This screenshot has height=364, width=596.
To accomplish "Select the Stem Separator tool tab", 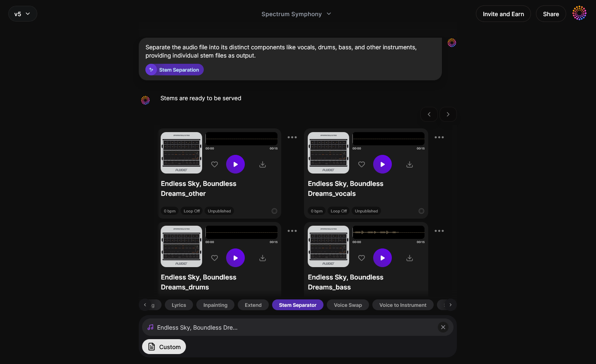I will click(298, 305).
